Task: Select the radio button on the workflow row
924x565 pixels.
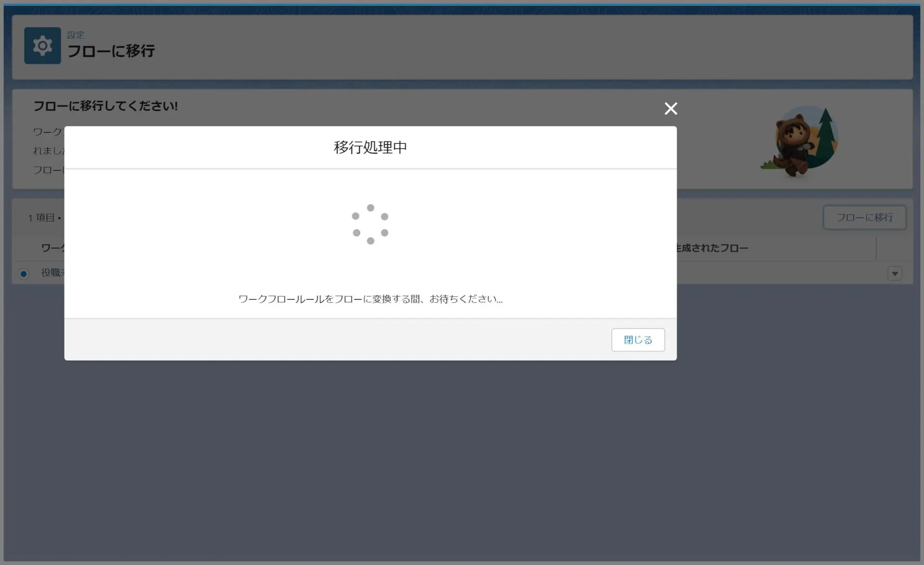Action: click(x=24, y=273)
